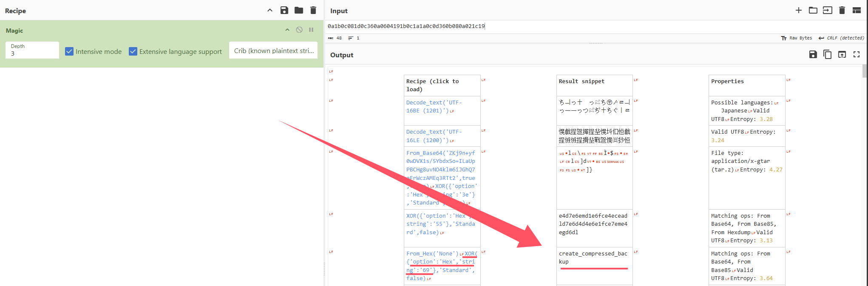
Task: Save the output to a file
Action: click(x=813, y=54)
